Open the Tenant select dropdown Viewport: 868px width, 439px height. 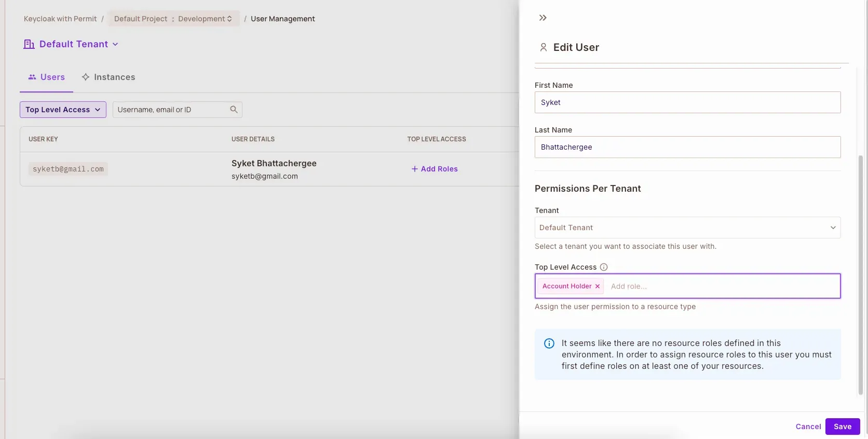(687, 228)
